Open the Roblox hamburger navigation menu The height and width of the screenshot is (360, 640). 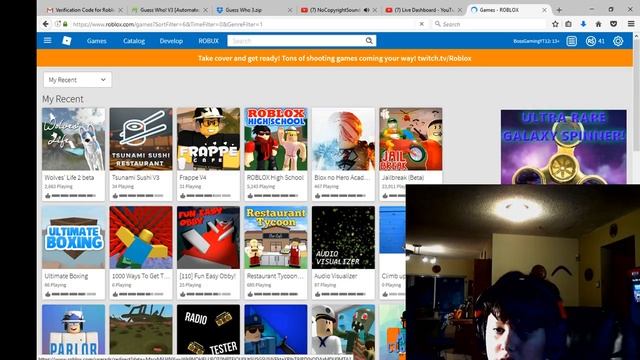coord(47,40)
